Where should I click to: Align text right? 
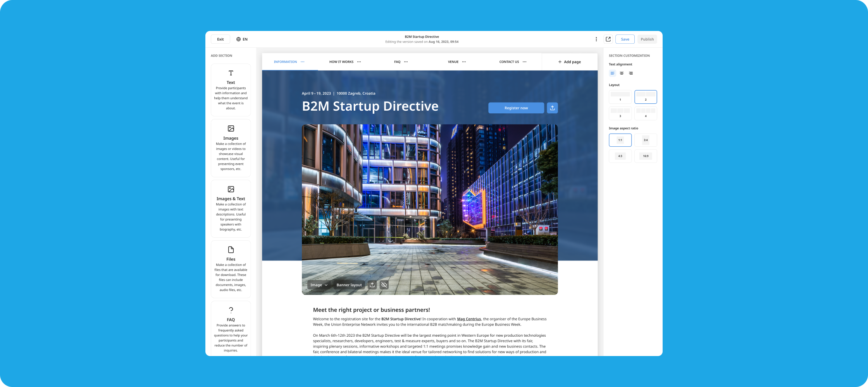[631, 73]
